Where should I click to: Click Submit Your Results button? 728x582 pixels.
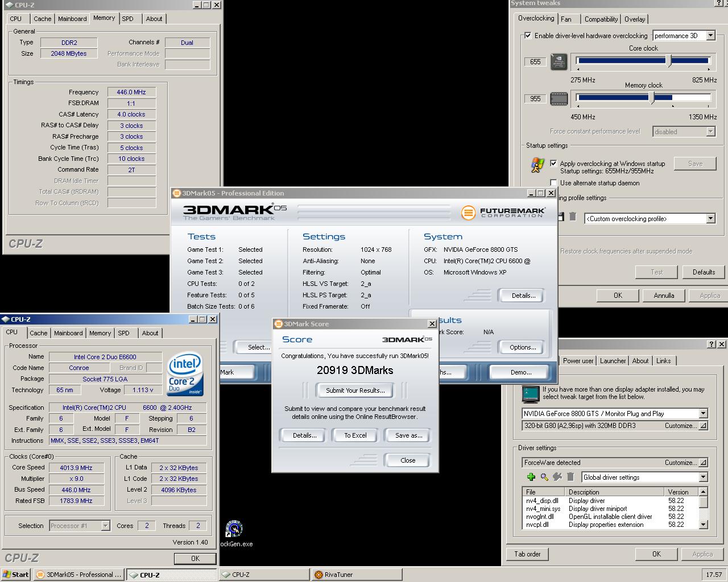[355, 390]
